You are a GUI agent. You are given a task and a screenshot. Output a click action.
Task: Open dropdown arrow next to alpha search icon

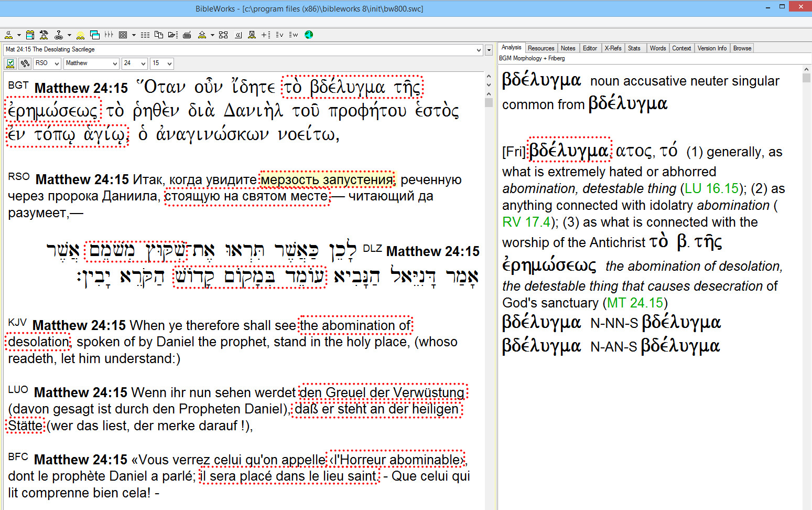point(19,35)
